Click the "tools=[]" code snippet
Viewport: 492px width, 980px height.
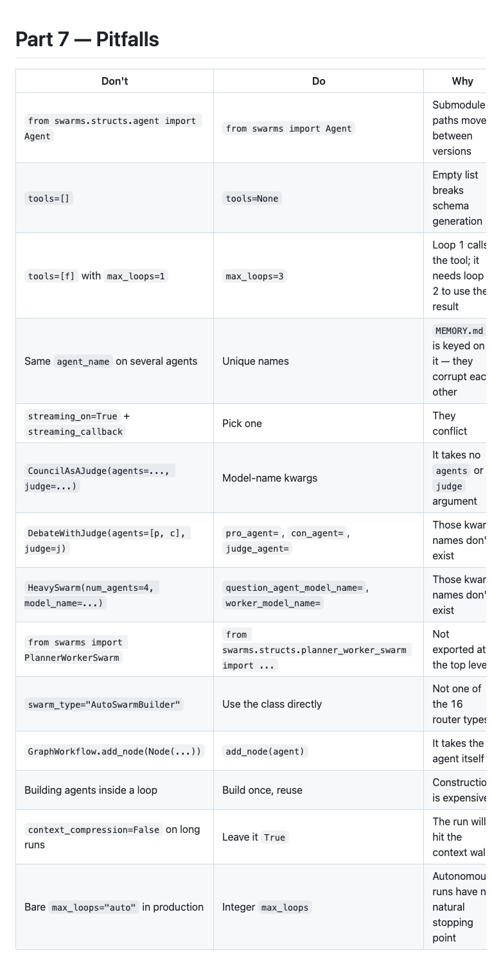tap(49, 198)
